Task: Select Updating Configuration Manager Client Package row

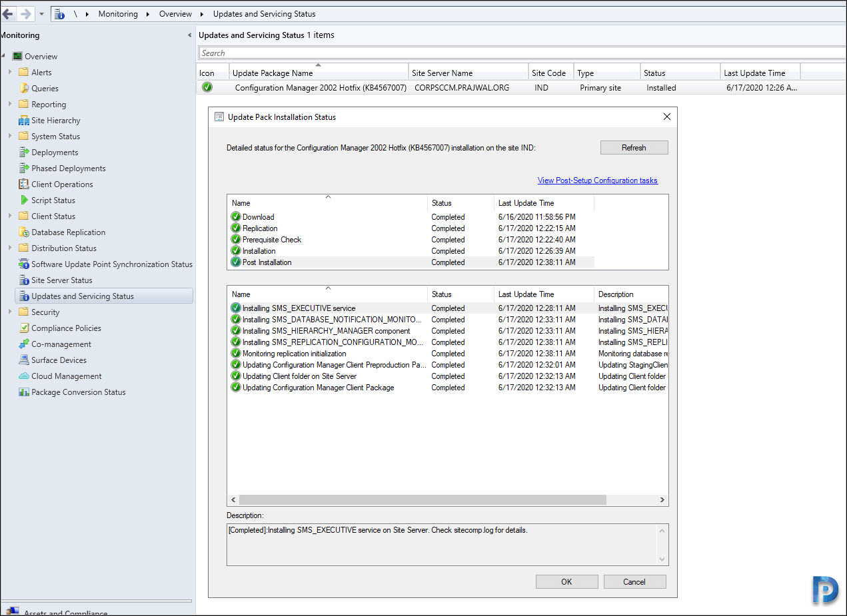Action: (448, 388)
